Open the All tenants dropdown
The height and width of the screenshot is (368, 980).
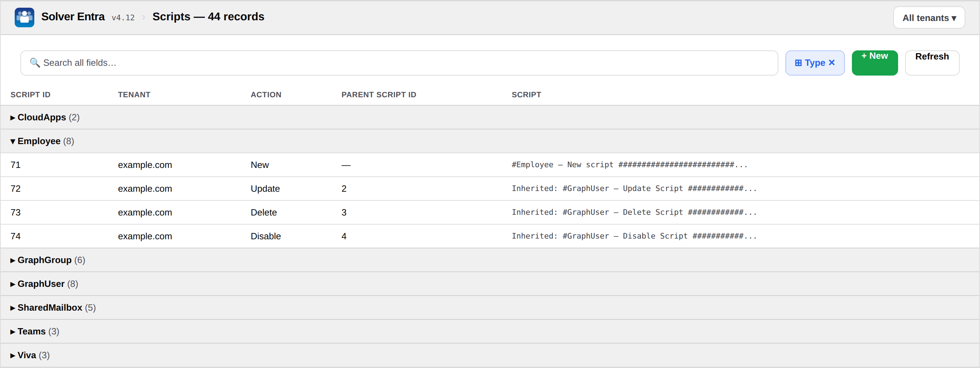point(929,18)
